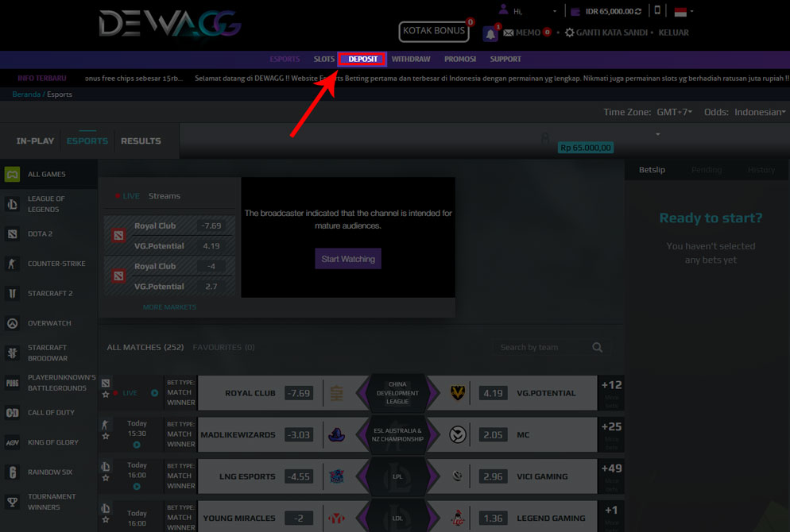Select the Dota 2 sidebar icon

12,233
